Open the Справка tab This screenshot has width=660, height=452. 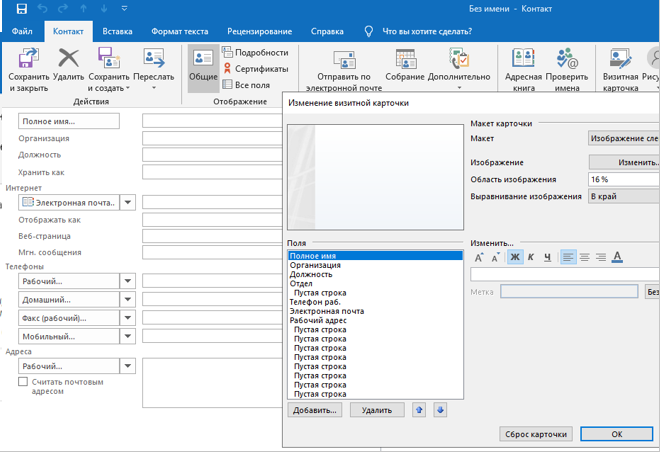(x=327, y=32)
